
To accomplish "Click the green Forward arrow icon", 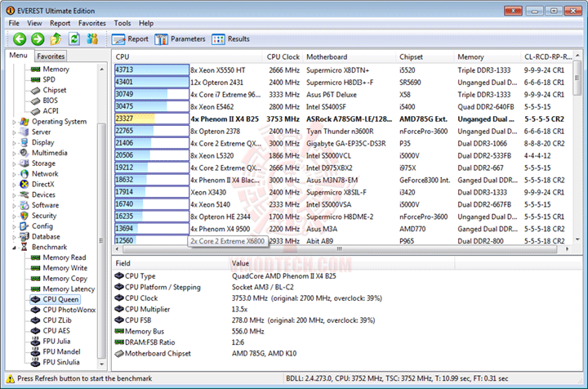I will [38, 38].
